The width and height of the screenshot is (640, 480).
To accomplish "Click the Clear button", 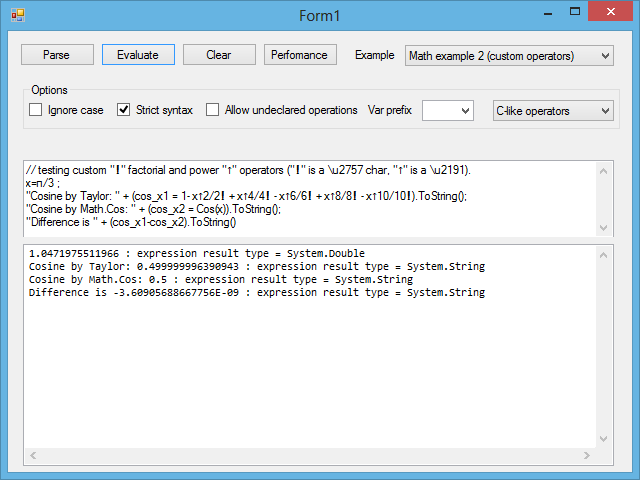I will tap(218, 55).
